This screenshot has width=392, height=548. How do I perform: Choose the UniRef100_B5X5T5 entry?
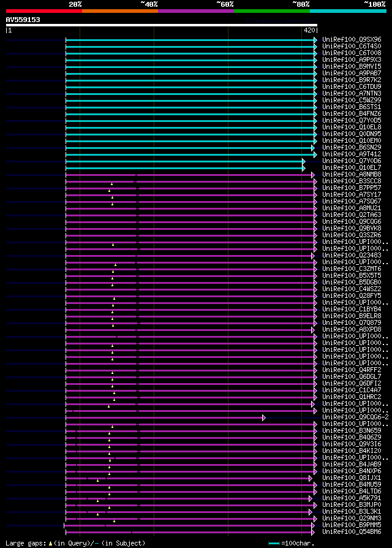point(352,276)
